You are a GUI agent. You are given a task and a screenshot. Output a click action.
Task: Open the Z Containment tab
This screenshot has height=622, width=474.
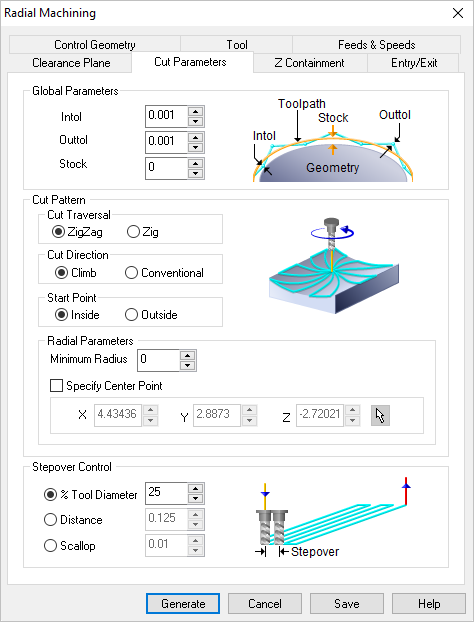[309, 63]
